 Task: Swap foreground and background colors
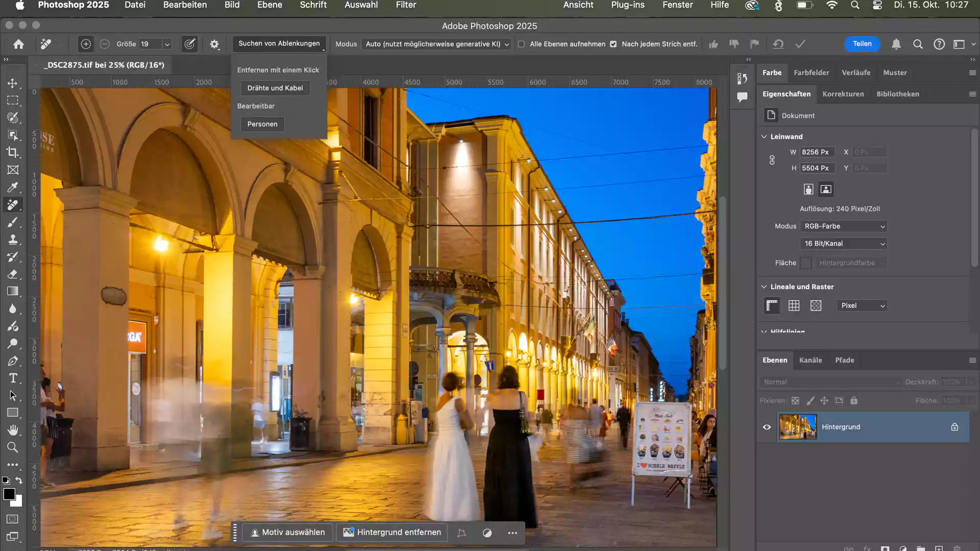click(x=19, y=480)
